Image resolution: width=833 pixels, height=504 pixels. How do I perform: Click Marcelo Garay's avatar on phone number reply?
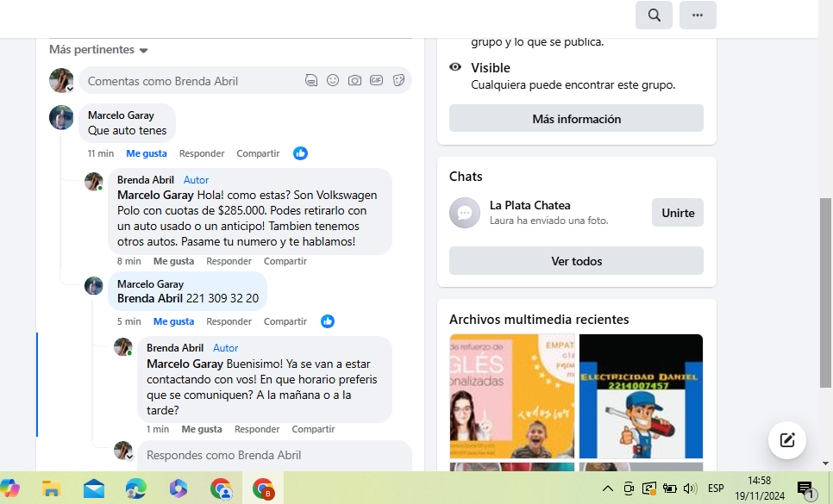click(x=93, y=285)
